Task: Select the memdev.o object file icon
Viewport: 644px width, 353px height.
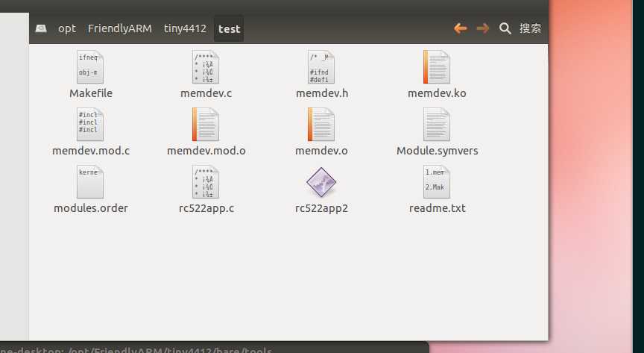Action: tap(321, 124)
